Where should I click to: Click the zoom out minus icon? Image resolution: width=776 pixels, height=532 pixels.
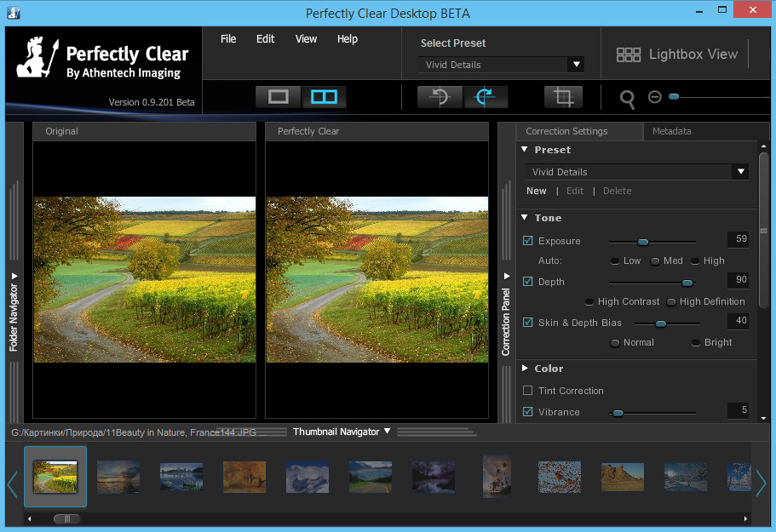[655, 97]
